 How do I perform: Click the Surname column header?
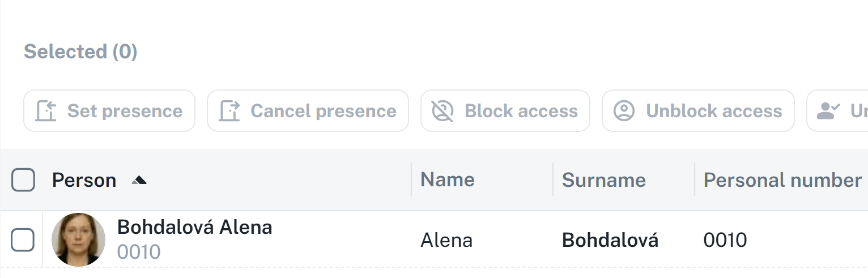603,180
